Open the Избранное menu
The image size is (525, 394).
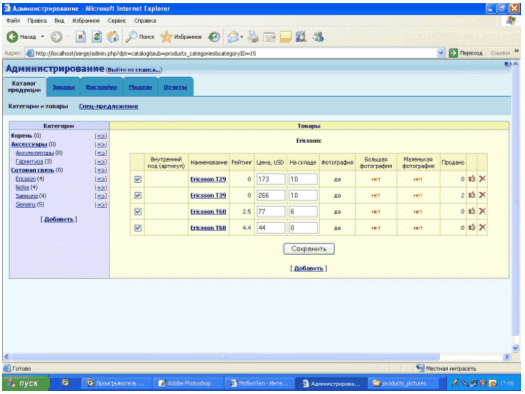[x=86, y=21]
